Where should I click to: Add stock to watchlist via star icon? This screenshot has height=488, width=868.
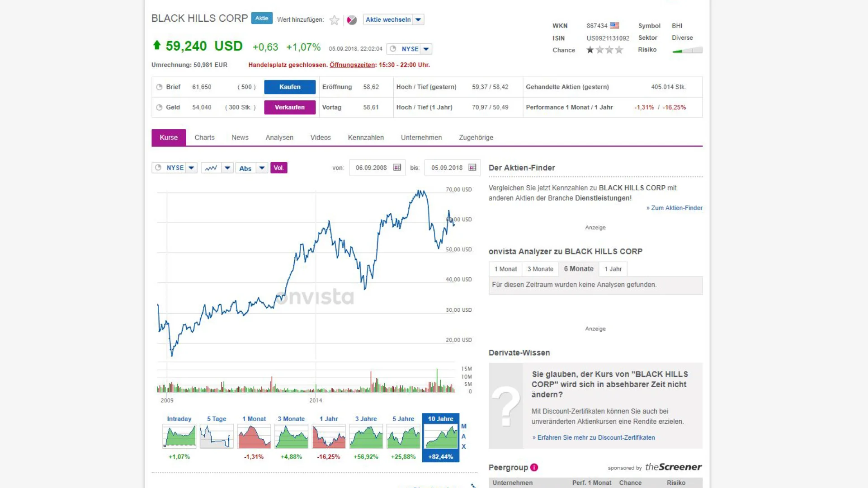click(x=334, y=20)
